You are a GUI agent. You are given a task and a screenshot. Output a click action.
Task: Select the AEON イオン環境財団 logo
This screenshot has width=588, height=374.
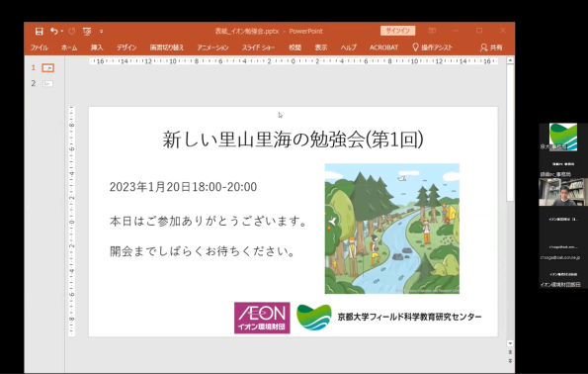coord(262,318)
